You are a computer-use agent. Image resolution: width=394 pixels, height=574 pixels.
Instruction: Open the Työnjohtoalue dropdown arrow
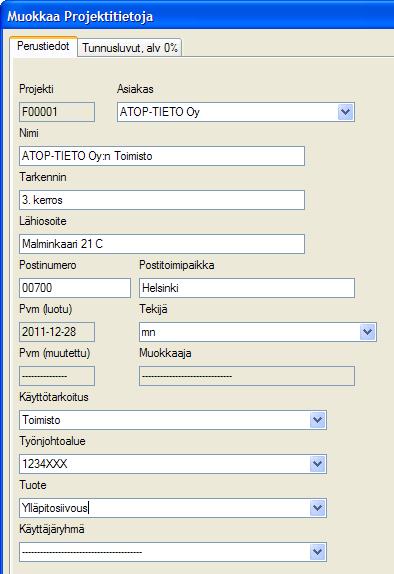(x=317, y=464)
